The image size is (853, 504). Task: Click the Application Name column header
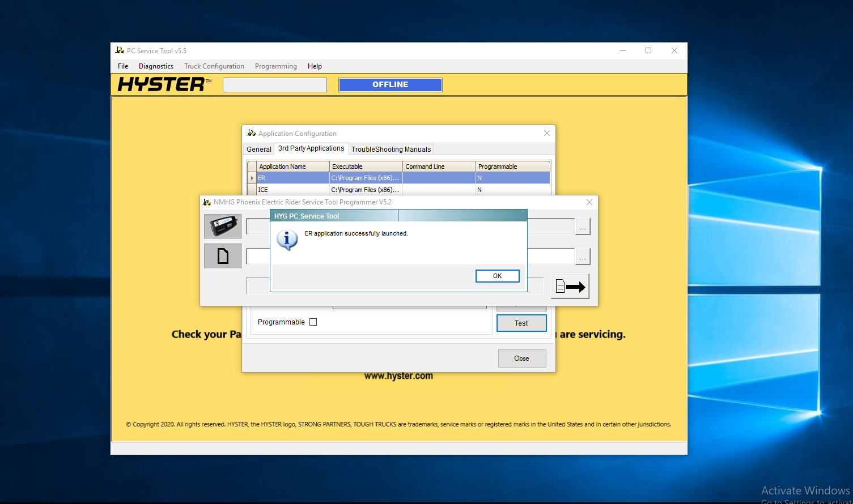click(x=293, y=166)
